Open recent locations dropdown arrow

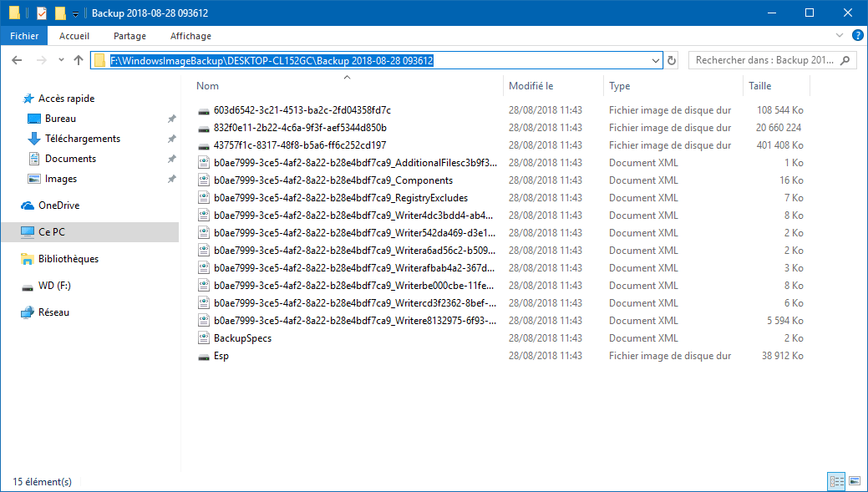point(61,60)
